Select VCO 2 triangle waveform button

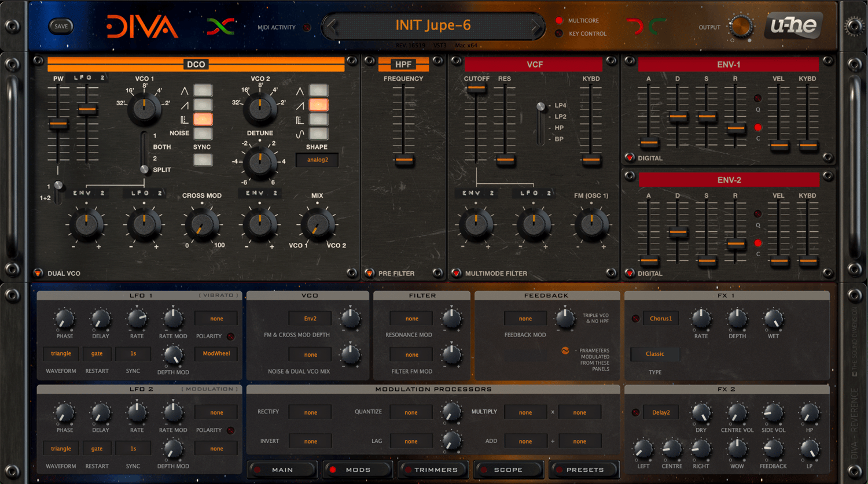pyautogui.click(x=318, y=90)
